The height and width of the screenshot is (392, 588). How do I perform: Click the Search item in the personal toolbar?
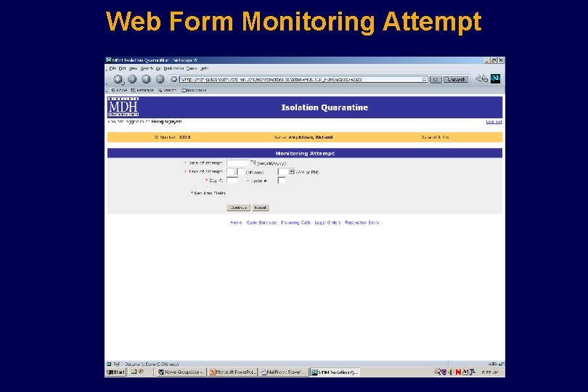coord(167,91)
